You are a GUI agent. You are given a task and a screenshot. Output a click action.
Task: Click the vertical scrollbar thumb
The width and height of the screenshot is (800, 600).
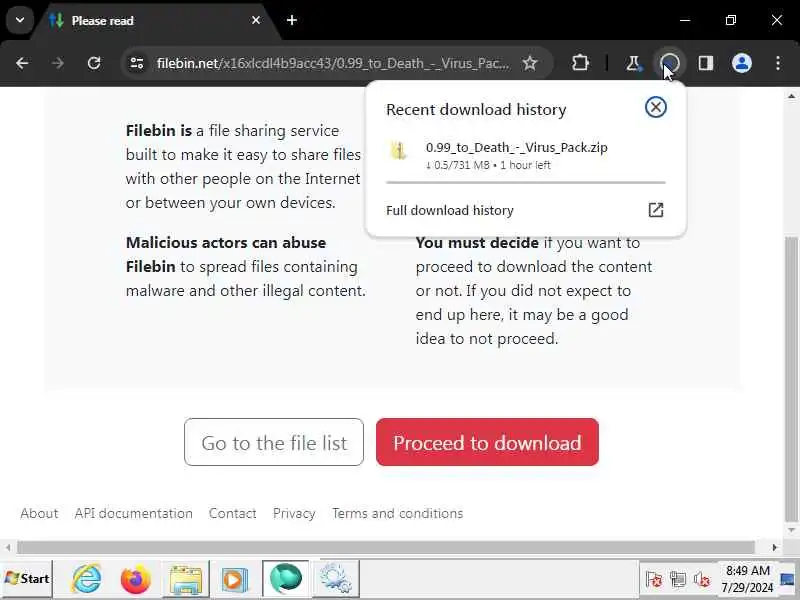pyautogui.click(x=791, y=380)
